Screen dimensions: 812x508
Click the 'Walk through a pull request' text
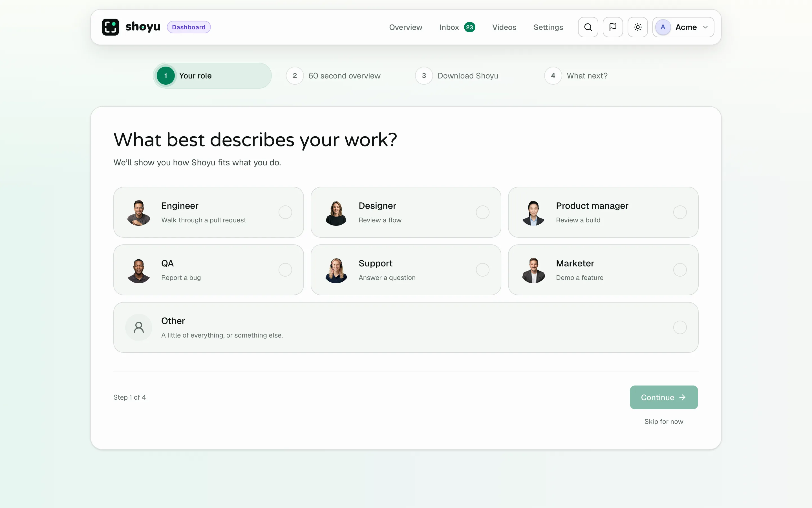click(x=204, y=220)
